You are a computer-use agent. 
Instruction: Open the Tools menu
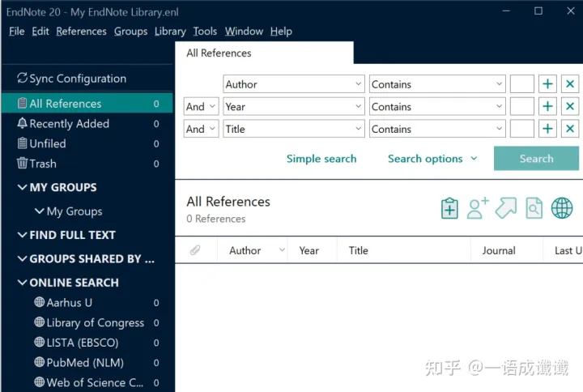[205, 32]
